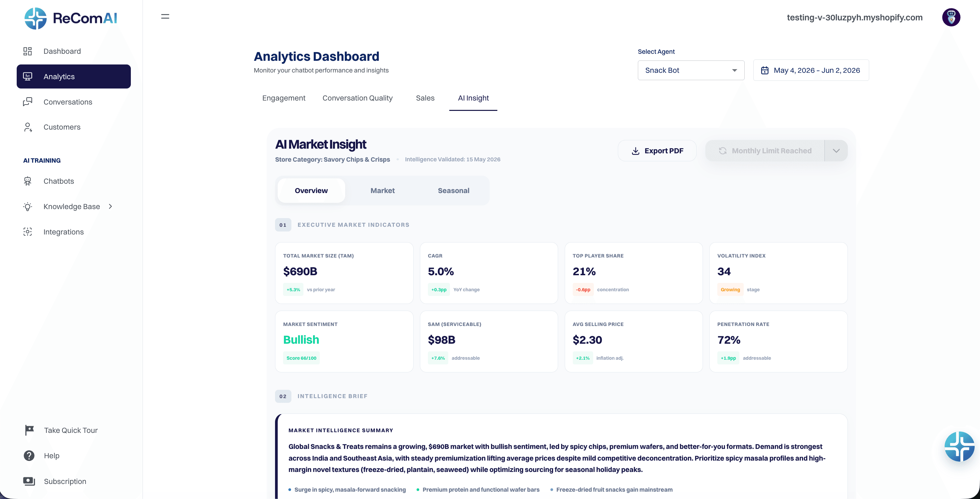Click the Take Quick Tour flag icon
Viewport: 980px width, 499px height.
[29, 430]
